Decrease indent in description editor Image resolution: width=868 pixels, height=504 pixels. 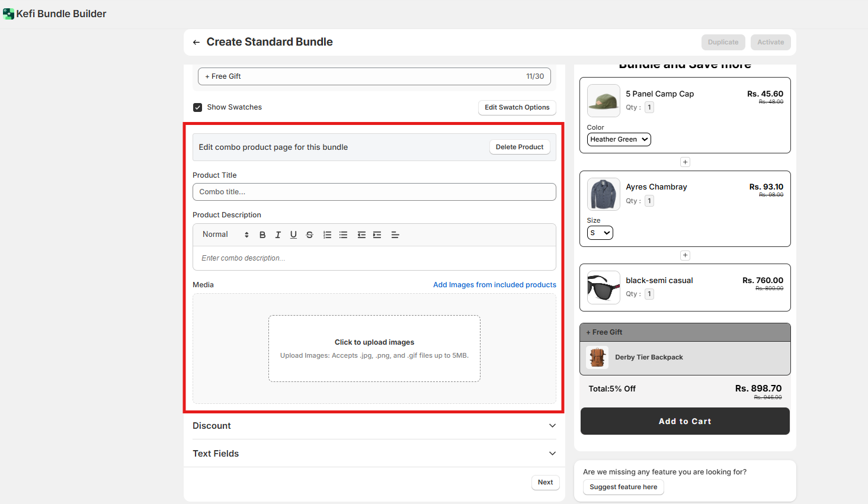(361, 235)
